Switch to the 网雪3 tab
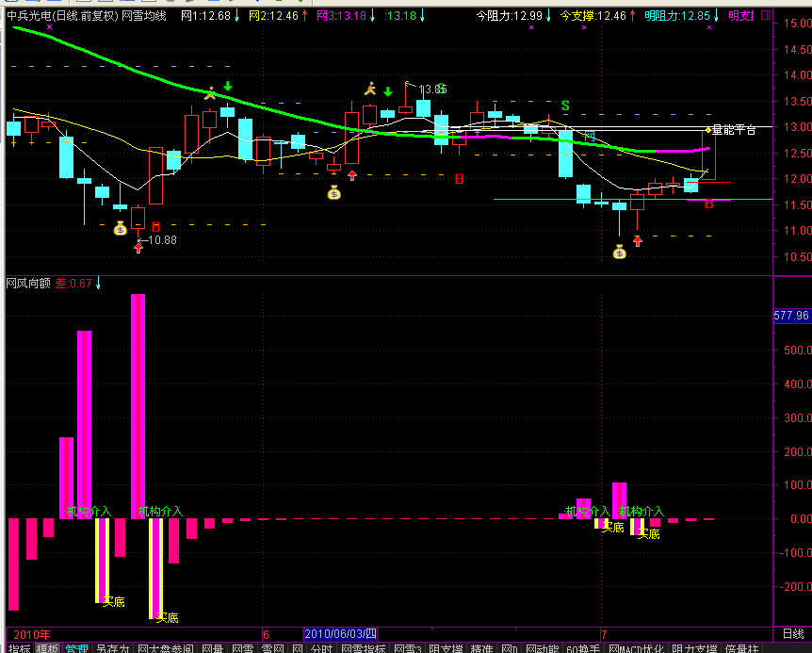The image size is (812, 653). (408, 648)
